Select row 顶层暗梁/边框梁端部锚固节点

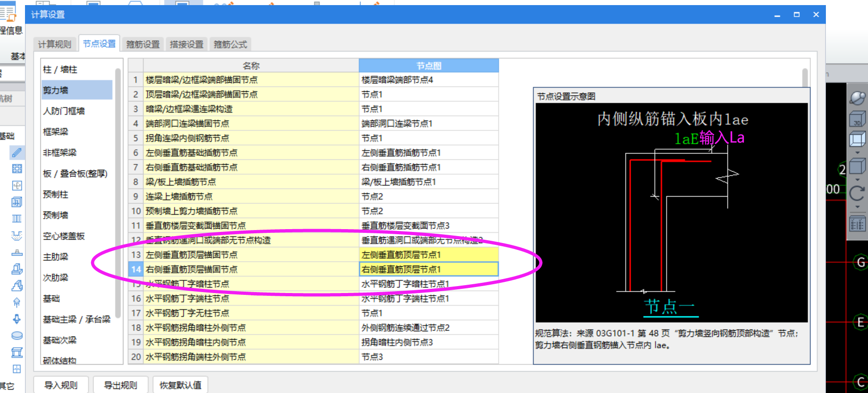pos(251,94)
